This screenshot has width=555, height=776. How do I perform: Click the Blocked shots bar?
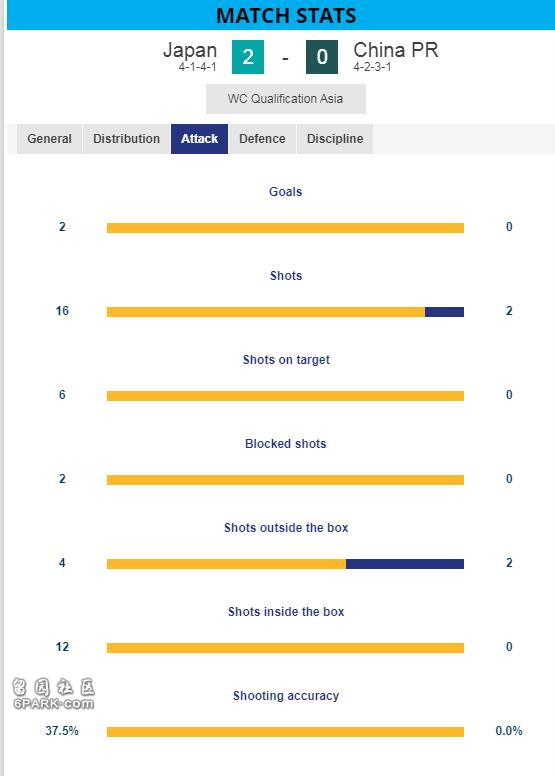[285, 480]
